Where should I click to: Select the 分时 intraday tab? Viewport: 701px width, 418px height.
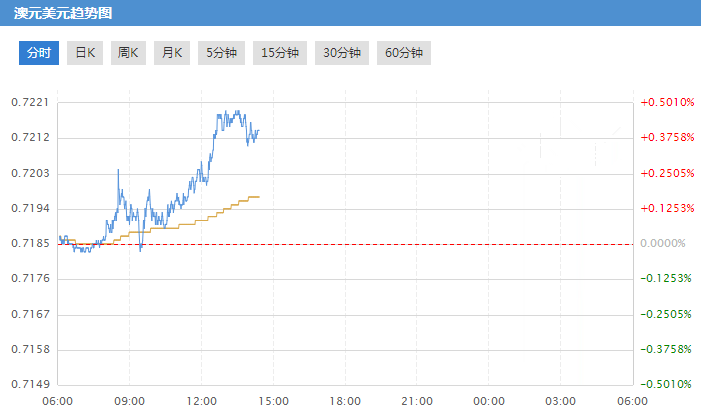(x=39, y=53)
